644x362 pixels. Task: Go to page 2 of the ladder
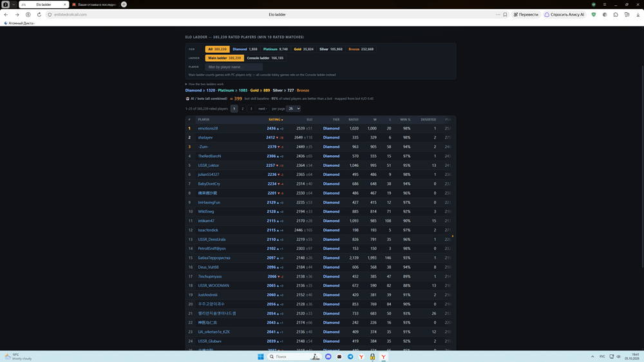(x=242, y=109)
